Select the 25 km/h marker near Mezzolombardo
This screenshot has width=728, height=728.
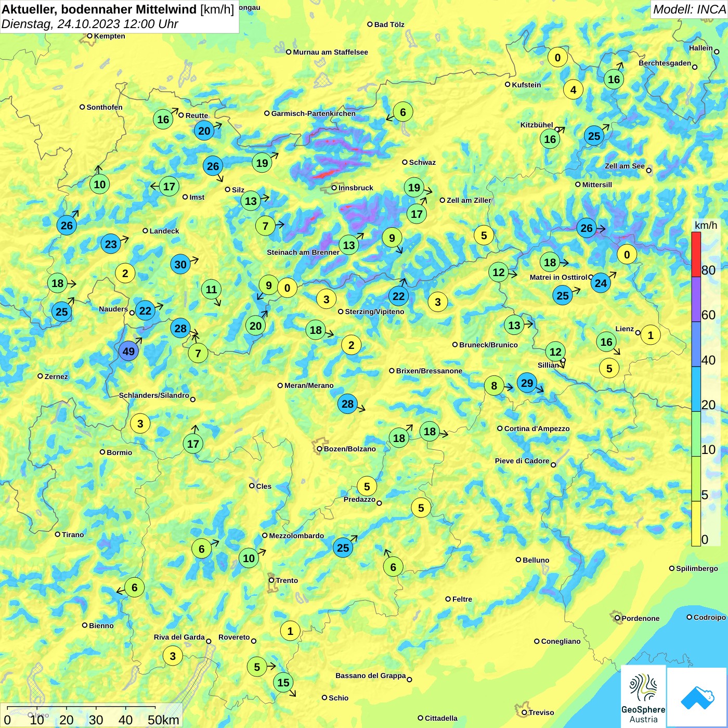(343, 548)
